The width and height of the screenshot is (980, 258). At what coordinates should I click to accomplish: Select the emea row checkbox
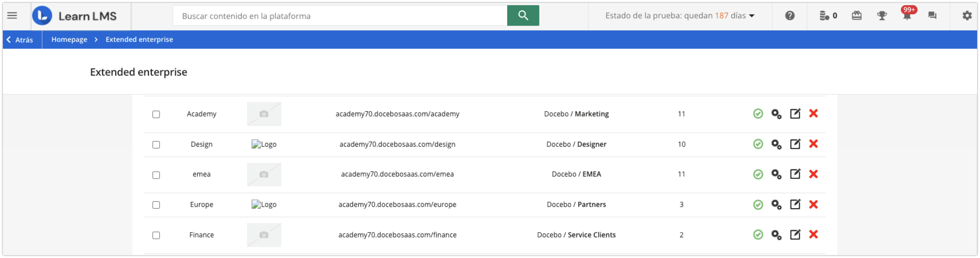click(x=156, y=175)
